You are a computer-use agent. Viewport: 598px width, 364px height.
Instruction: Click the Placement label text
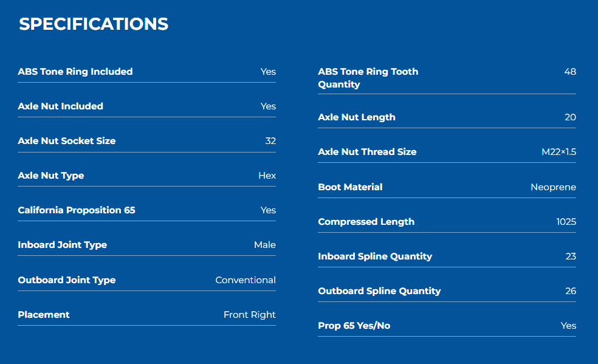point(44,315)
